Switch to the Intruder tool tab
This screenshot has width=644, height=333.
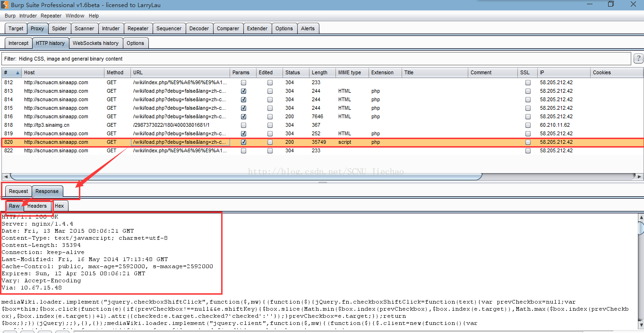111,28
